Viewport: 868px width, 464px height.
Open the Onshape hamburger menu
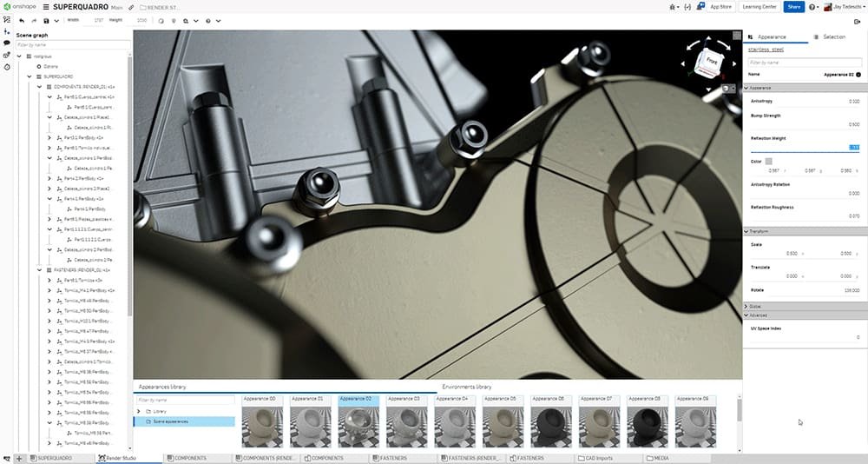[46, 7]
